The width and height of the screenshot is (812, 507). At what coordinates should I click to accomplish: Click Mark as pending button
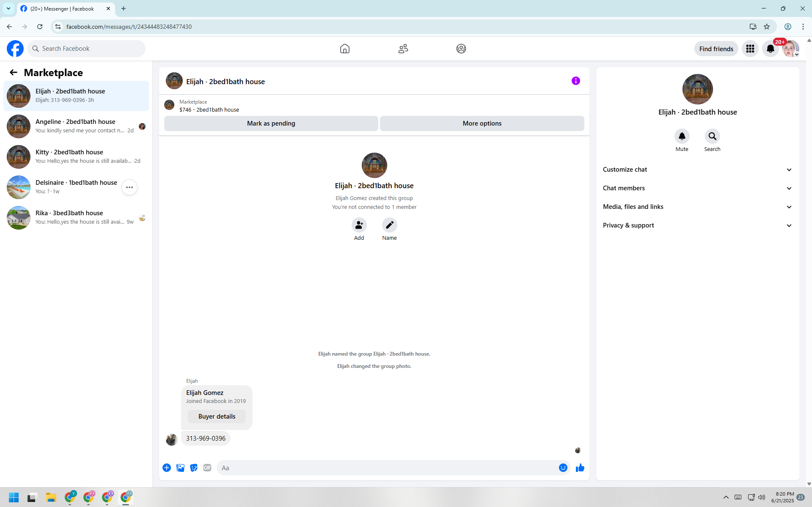point(271,123)
